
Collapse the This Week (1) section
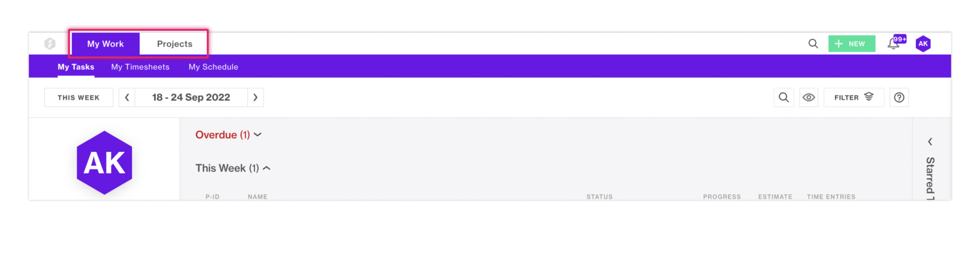(233, 168)
